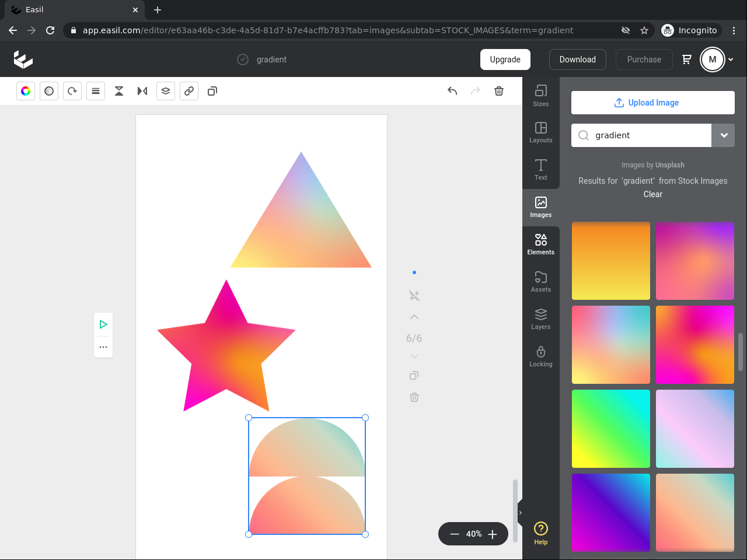Expand the search filter dropdown
The height and width of the screenshot is (560, 747).
[724, 135]
